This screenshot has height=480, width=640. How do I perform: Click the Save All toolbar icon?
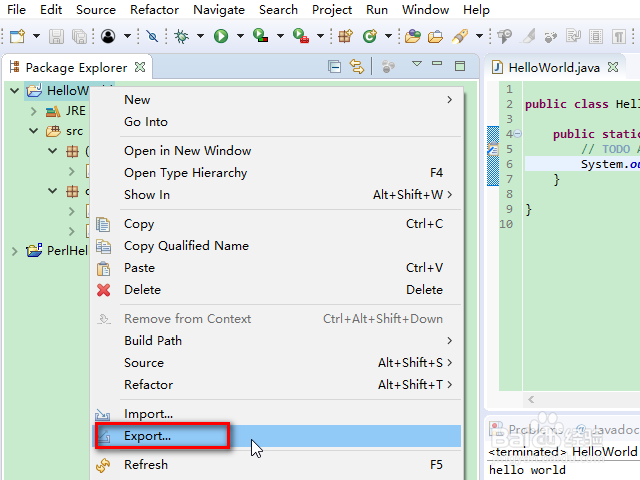(x=79, y=36)
